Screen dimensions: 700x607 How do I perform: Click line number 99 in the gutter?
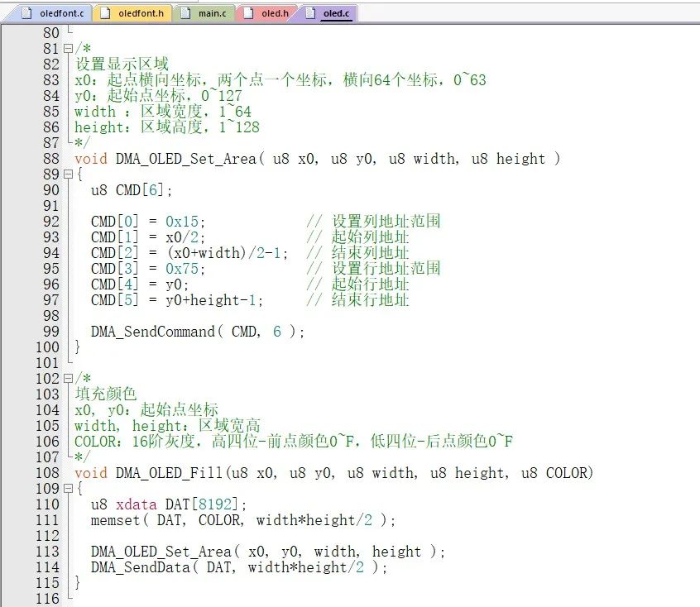[x=51, y=331]
